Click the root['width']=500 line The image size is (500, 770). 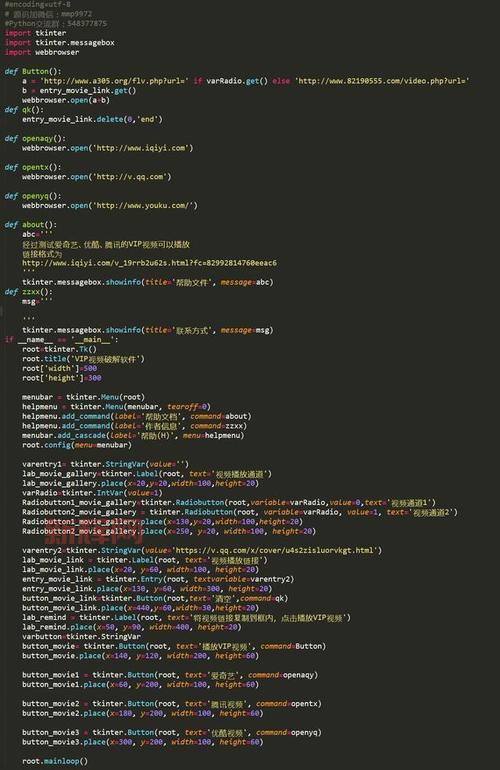pos(59,368)
